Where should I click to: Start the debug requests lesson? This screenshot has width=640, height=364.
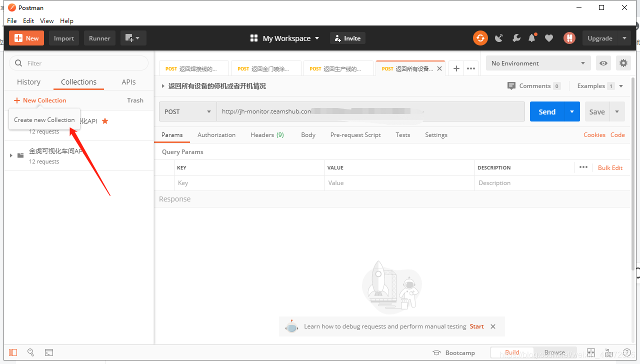tap(476, 326)
